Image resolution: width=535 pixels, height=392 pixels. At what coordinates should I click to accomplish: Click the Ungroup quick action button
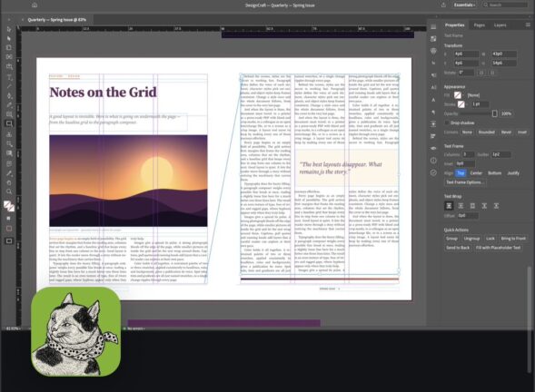(x=471, y=239)
